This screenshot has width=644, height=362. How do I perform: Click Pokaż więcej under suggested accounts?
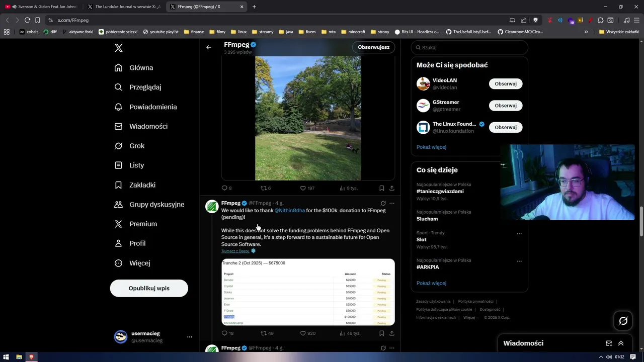[x=431, y=147]
